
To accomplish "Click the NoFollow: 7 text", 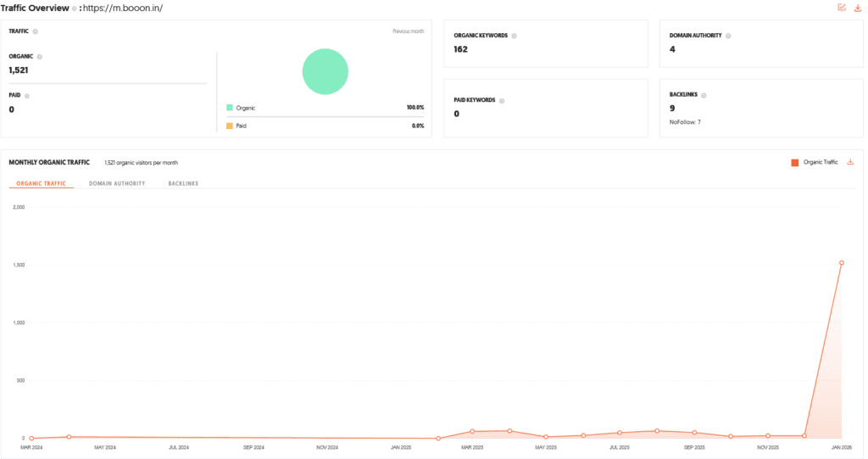I will [685, 122].
